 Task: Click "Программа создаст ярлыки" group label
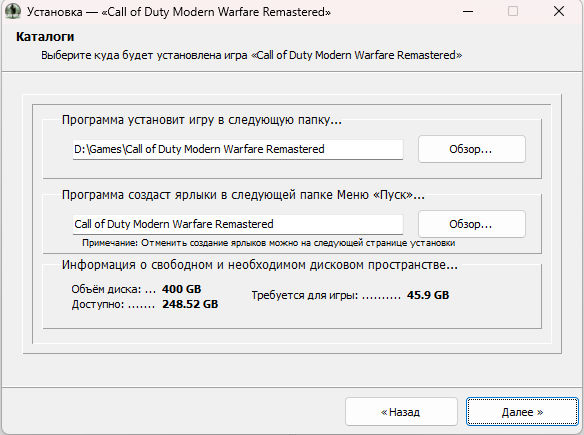(x=243, y=195)
